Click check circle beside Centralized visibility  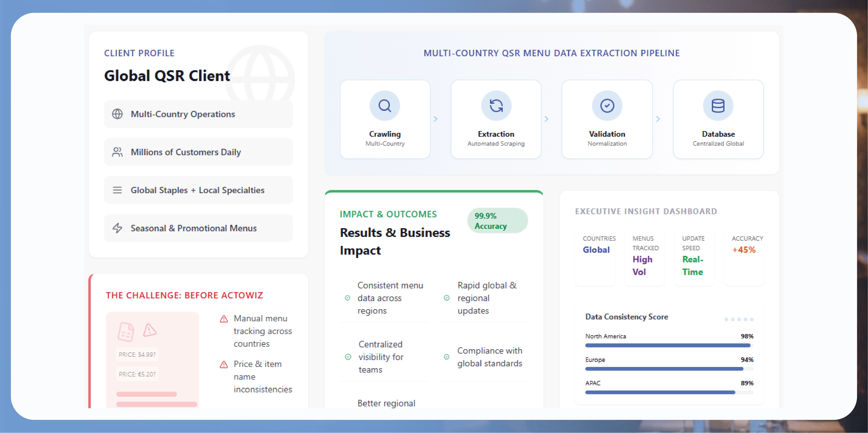tap(348, 357)
